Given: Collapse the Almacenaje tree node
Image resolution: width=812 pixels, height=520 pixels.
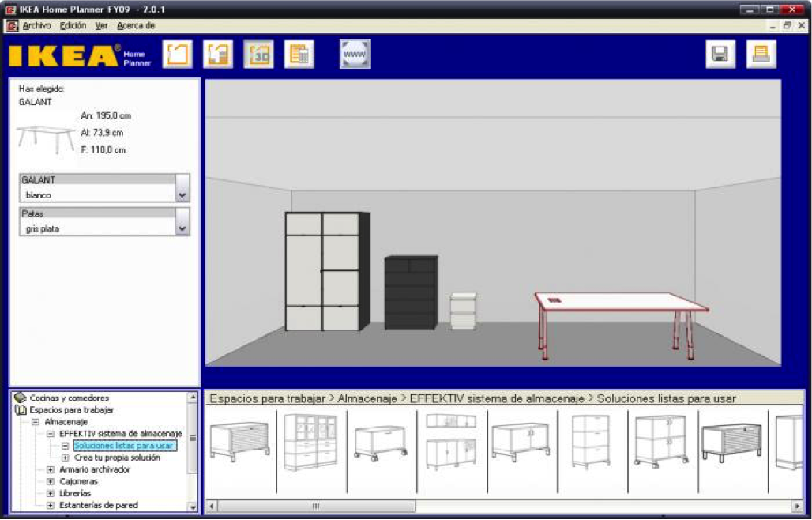Looking at the screenshot, I should tap(36, 422).
